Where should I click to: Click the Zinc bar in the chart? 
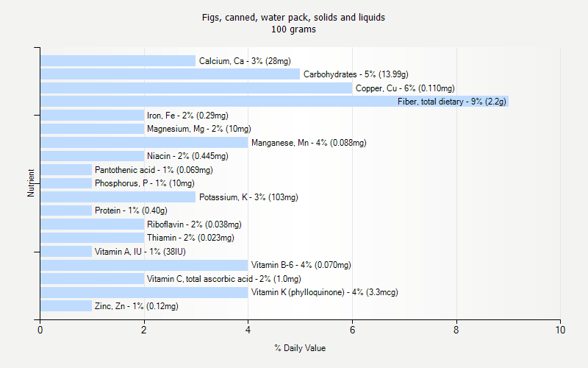66,306
